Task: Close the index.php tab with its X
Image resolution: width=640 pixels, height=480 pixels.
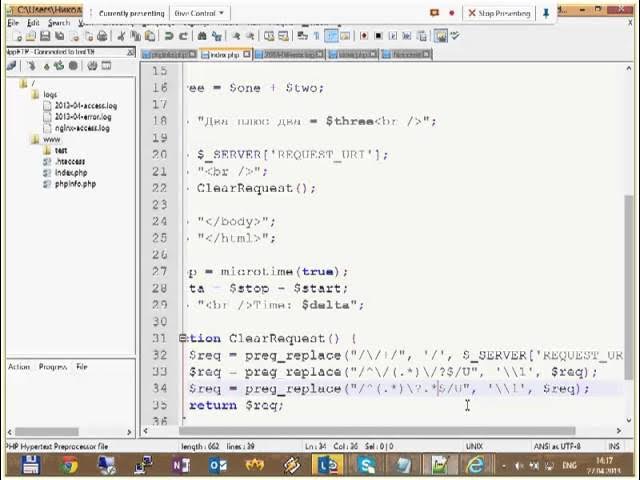Action: tap(247, 54)
